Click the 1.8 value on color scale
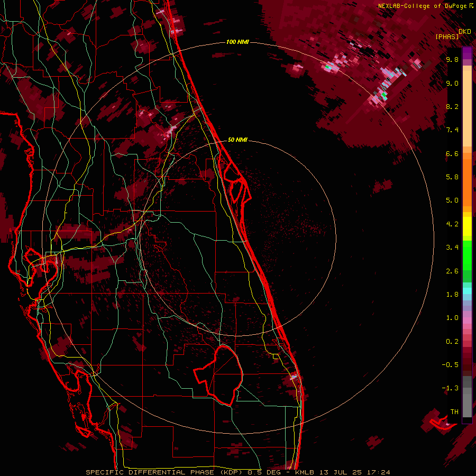This screenshot has width=476, height=476. pos(452,295)
